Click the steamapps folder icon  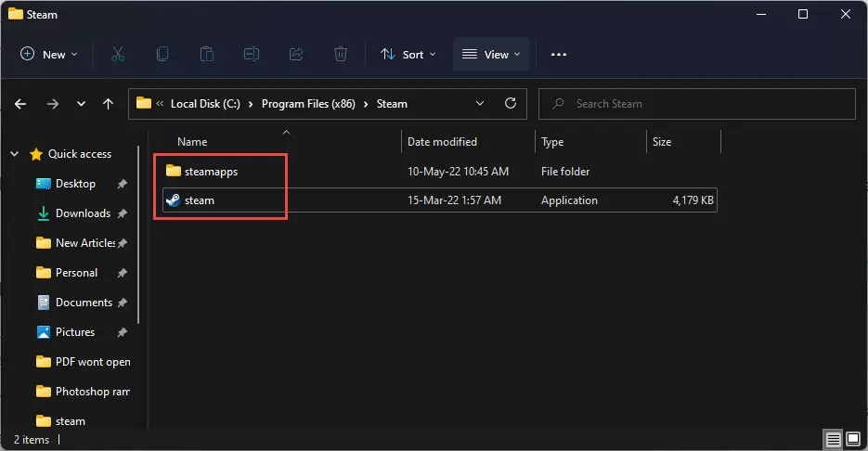click(174, 171)
